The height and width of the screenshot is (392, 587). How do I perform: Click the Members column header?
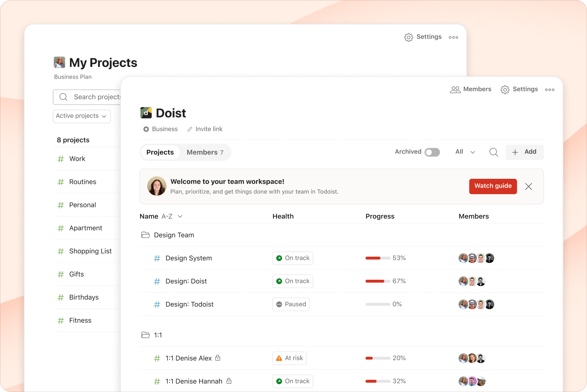(474, 216)
